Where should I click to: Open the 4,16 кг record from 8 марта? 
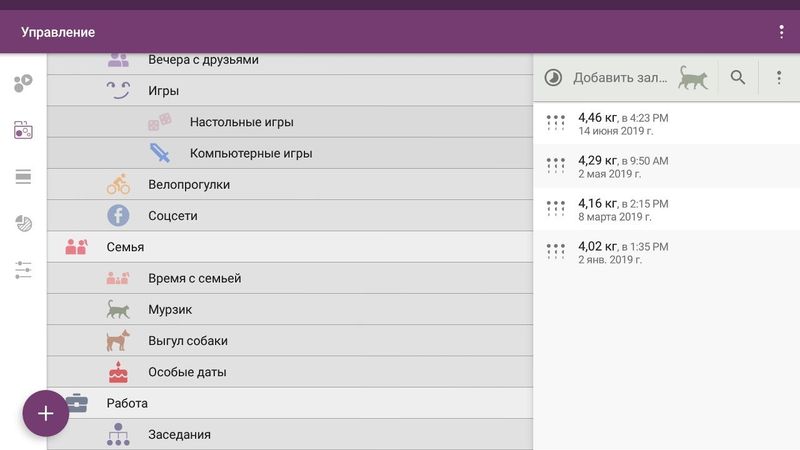coord(666,209)
